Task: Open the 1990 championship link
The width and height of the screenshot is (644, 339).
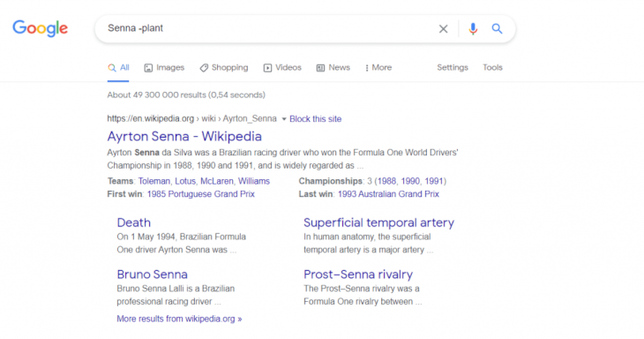Action: [410, 181]
